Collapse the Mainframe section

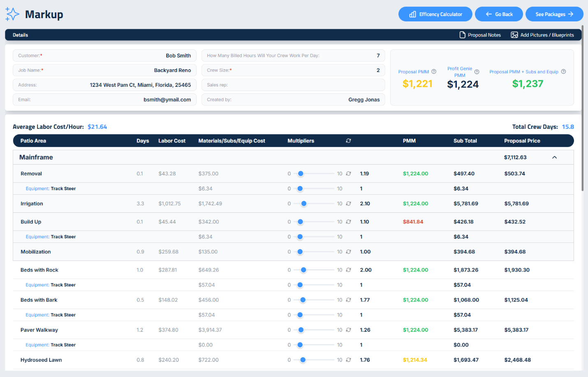click(554, 157)
